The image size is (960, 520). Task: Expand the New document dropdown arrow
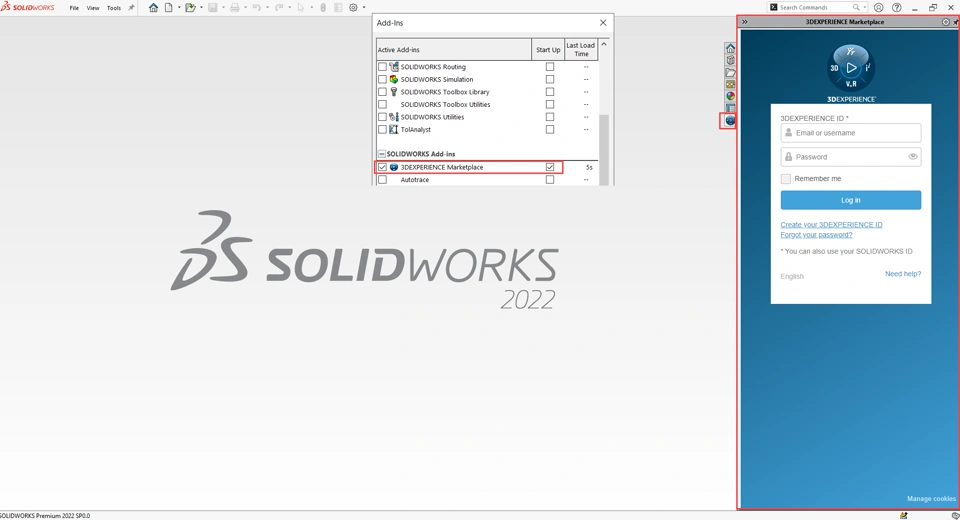click(x=179, y=7)
